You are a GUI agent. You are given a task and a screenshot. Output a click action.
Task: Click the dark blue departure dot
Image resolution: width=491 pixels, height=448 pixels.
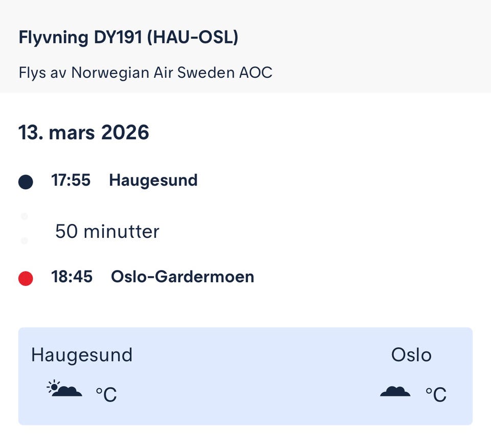[x=26, y=182]
